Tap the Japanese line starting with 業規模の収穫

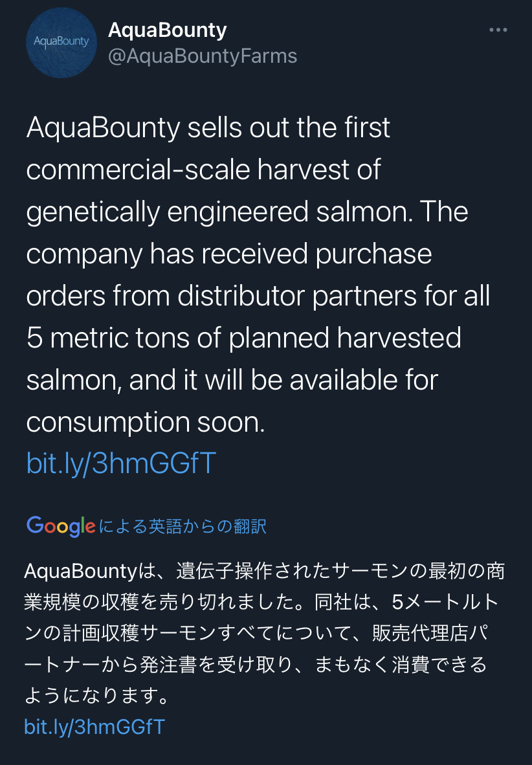click(259, 603)
